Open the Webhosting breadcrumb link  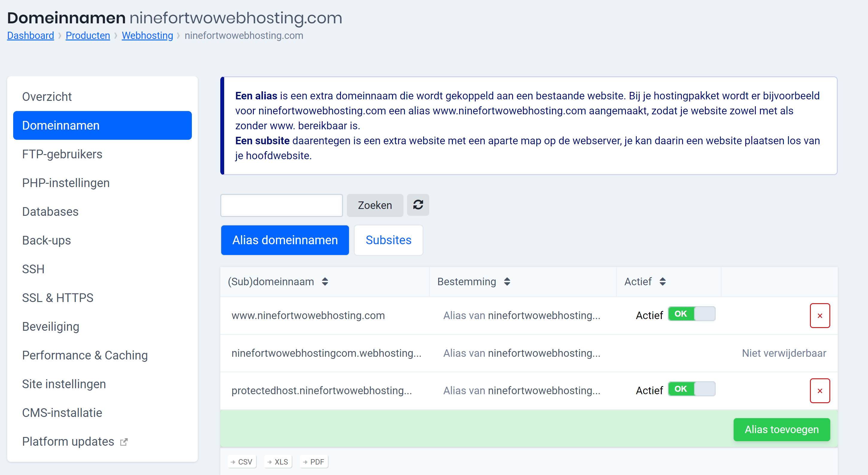pos(147,35)
